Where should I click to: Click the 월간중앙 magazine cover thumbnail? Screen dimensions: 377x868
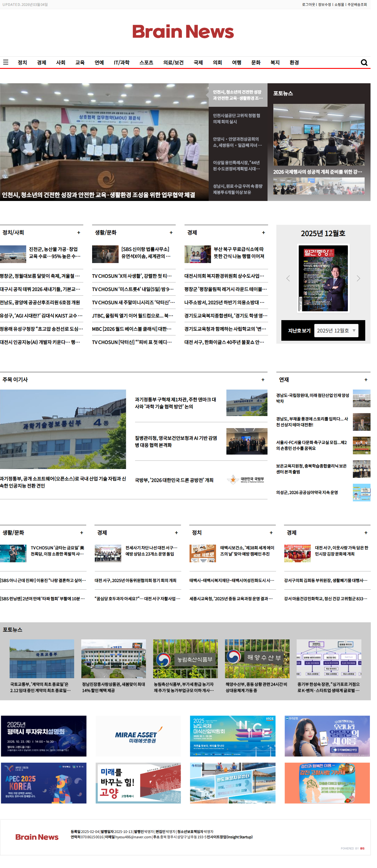pyautogui.click(x=328, y=283)
